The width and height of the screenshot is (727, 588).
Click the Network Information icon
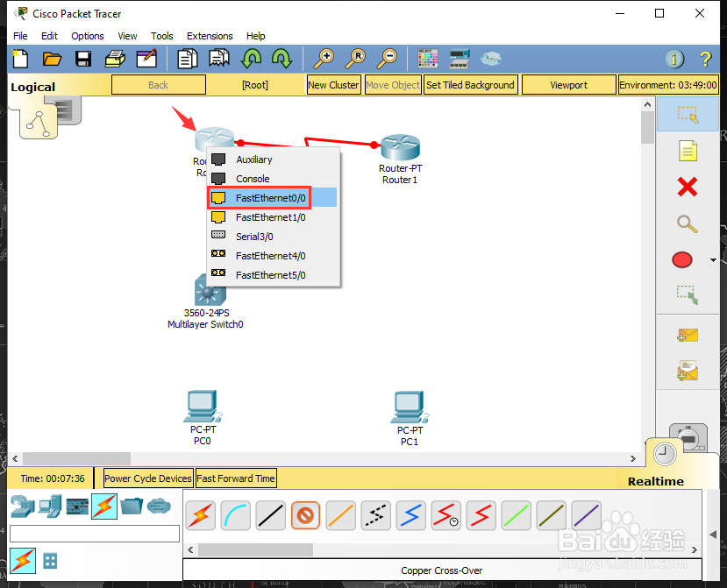[x=674, y=59]
